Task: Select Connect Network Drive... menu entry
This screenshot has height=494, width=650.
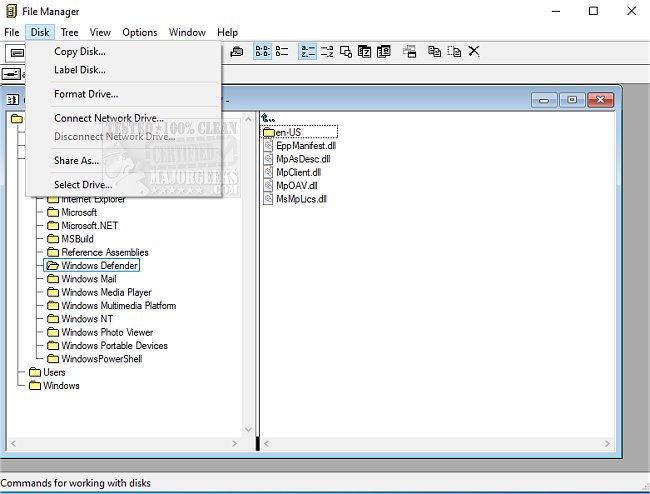Action: (109, 118)
